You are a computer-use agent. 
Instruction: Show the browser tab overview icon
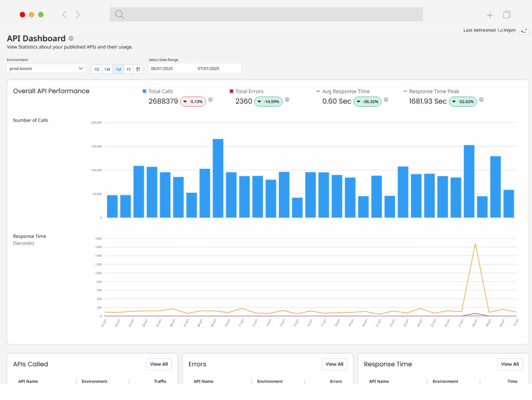point(507,15)
